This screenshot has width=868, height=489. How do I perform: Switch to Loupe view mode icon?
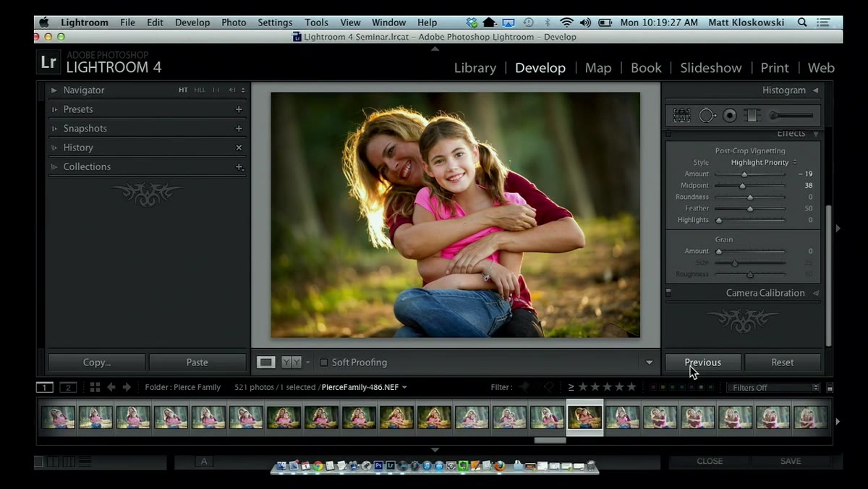[266, 362]
